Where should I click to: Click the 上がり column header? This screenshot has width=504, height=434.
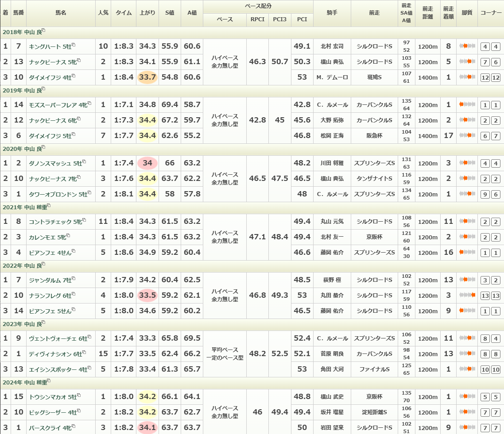[x=147, y=13]
